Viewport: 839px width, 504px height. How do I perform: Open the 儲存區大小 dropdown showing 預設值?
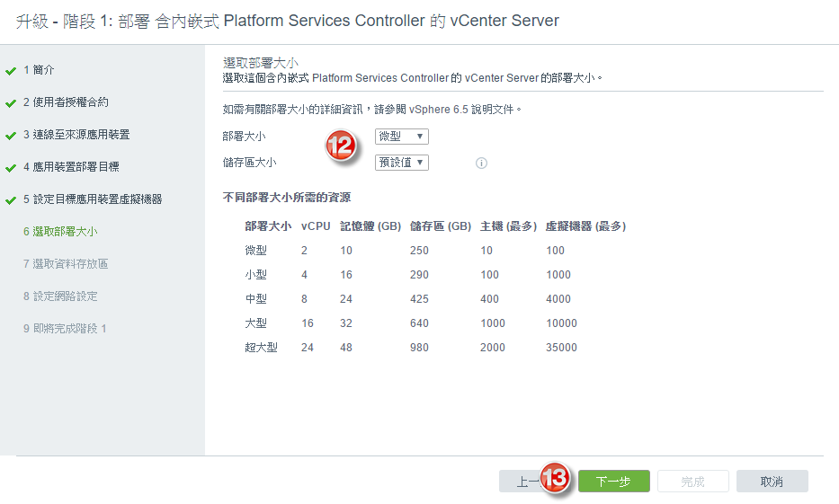pyautogui.click(x=401, y=163)
